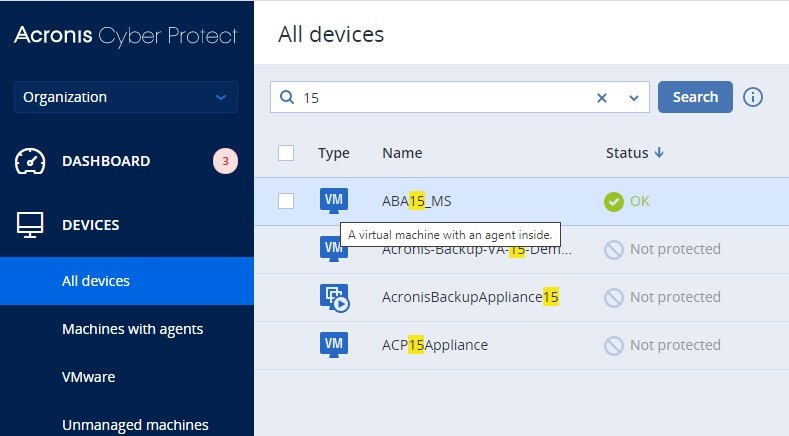The image size is (789, 436).
Task: Click the green OK status checkmark icon
Action: click(614, 202)
